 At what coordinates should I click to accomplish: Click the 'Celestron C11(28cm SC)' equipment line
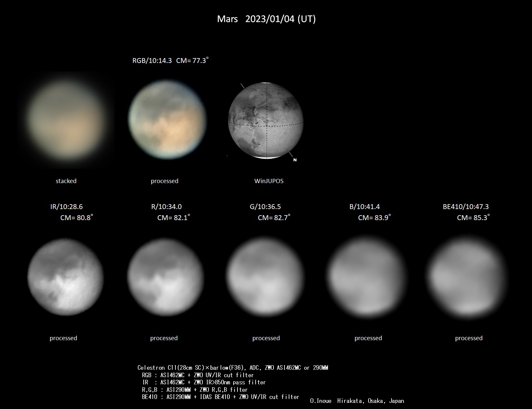click(233, 368)
